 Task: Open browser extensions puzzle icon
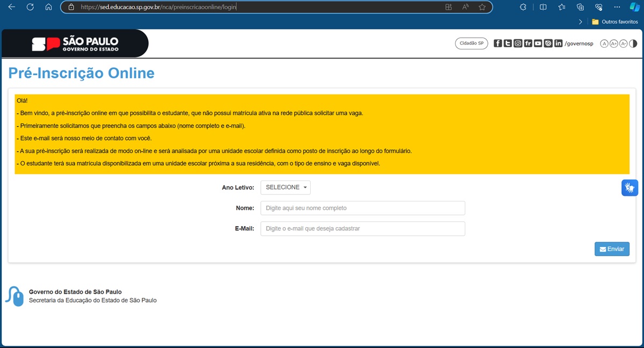[x=523, y=7]
